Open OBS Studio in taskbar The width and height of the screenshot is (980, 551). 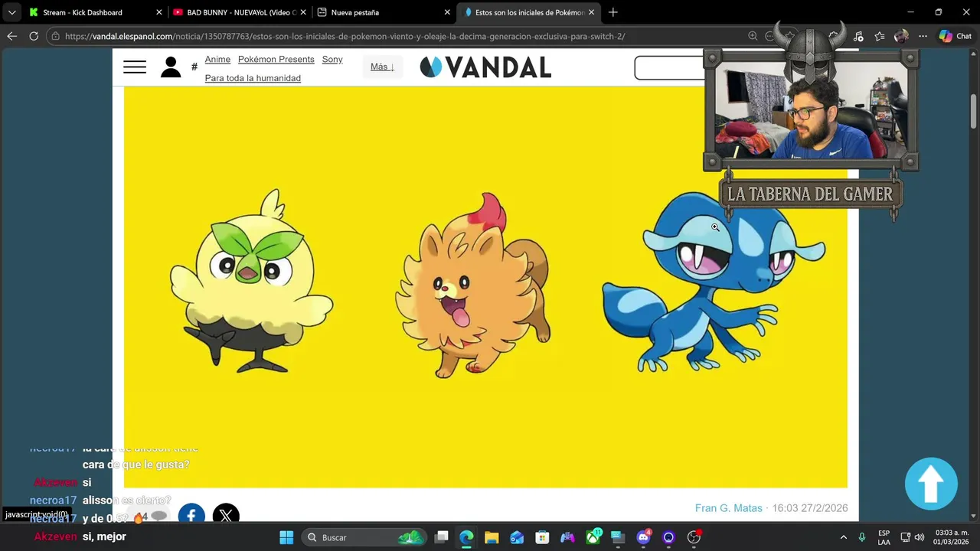[694, 537]
